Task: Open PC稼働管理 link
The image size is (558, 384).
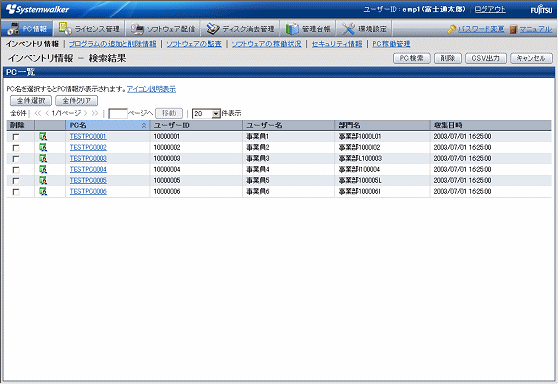Action: click(x=391, y=44)
